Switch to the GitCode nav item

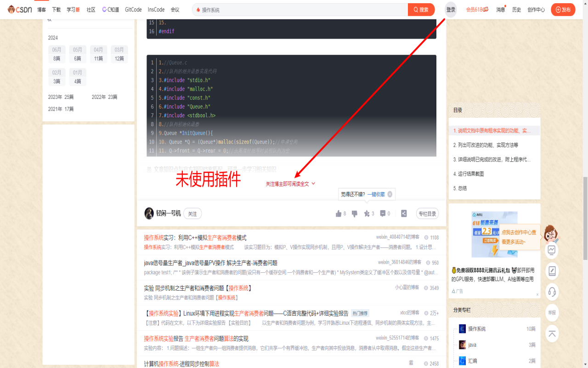click(x=133, y=9)
